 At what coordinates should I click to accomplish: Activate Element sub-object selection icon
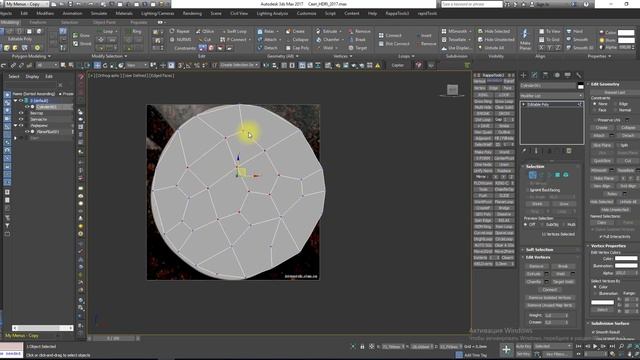(566, 175)
